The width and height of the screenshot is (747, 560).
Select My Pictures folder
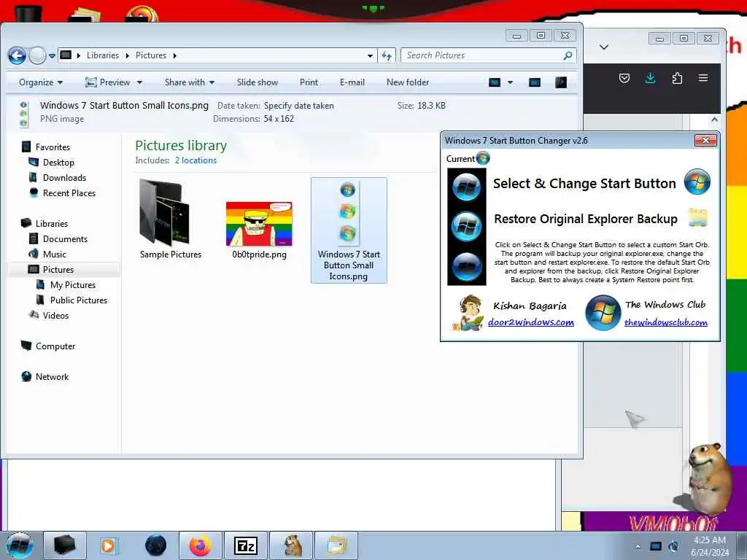coord(73,285)
